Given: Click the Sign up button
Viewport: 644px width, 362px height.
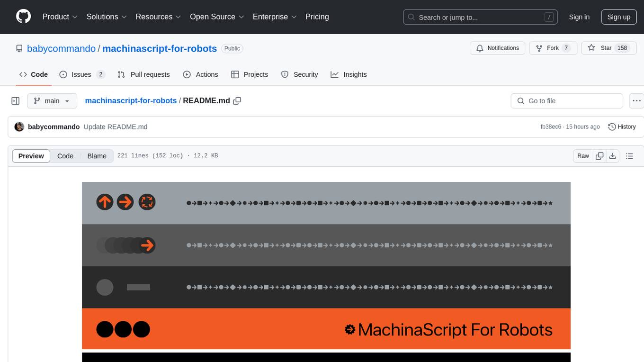Looking at the screenshot, I should (619, 17).
